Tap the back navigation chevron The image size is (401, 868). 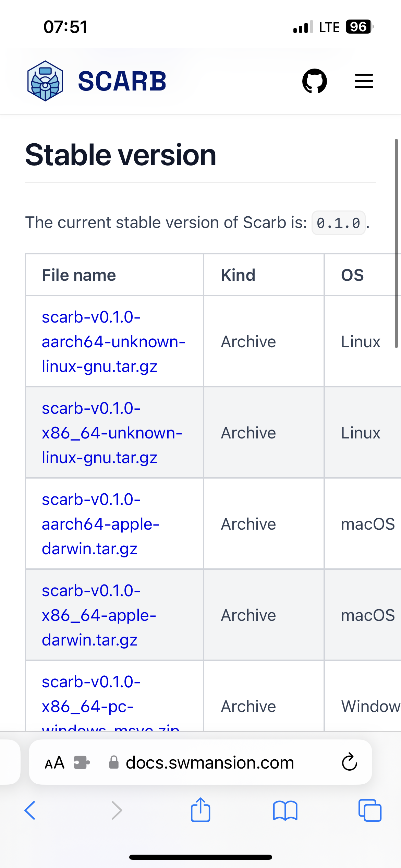point(30,811)
